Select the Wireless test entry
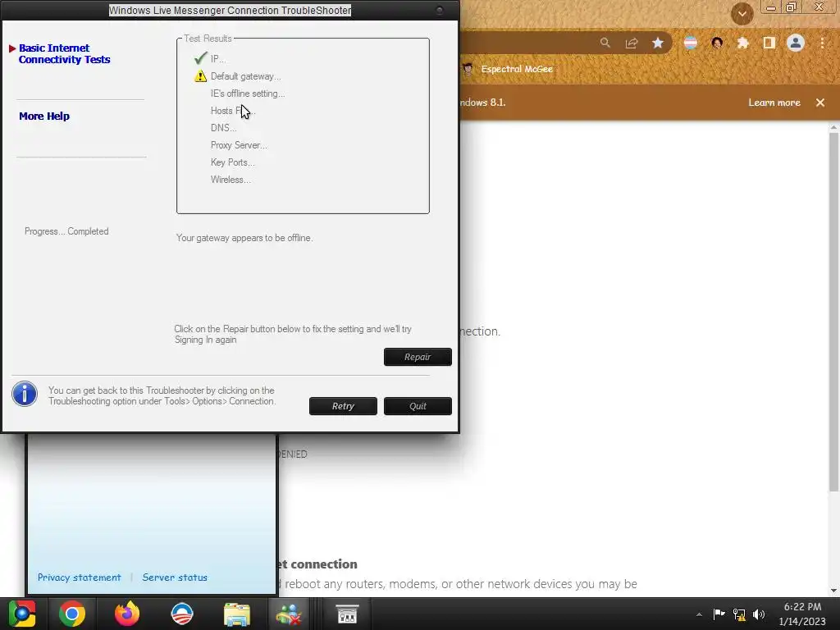 click(231, 180)
